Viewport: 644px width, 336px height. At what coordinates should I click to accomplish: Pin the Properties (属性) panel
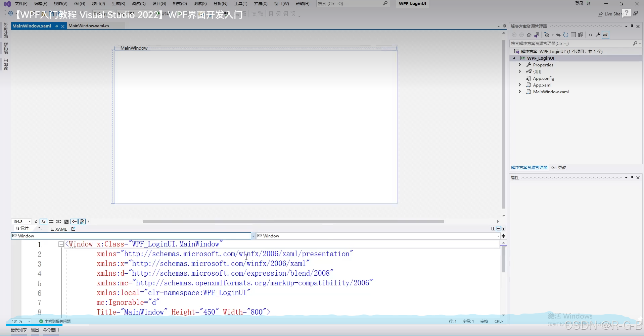(632, 177)
